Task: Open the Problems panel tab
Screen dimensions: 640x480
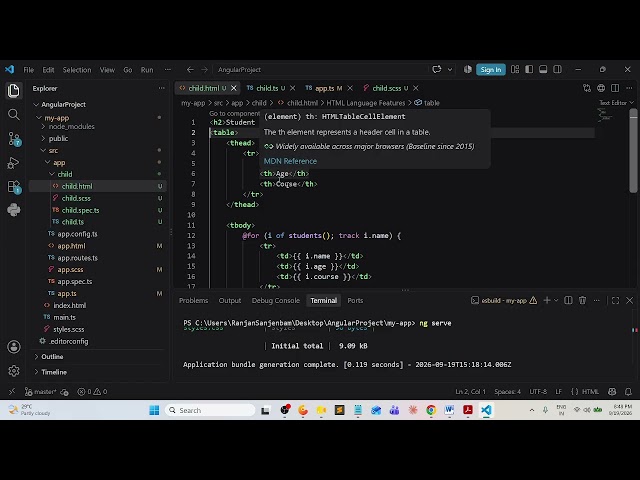Action: point(193,300)
